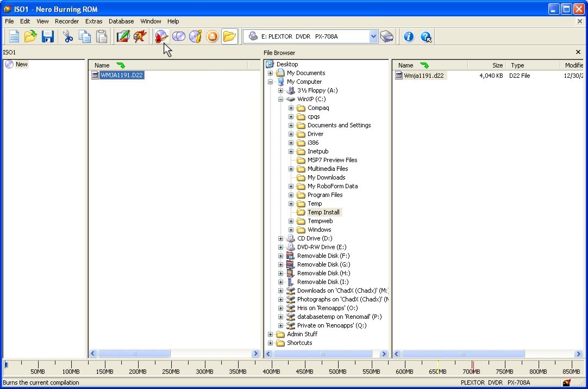This screenshot has width=588, height=389.
Task: Expand the Documents and Settings folder
Action: tap(291, 126)
